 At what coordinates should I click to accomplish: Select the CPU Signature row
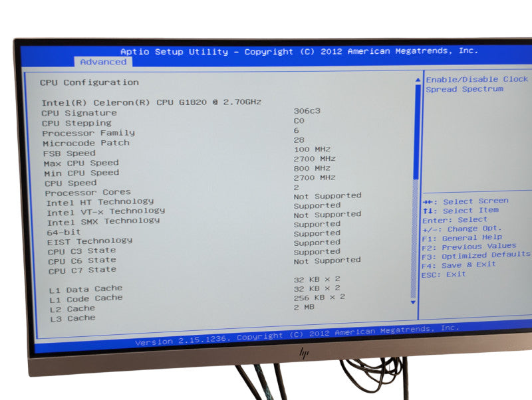coord(181,112)
